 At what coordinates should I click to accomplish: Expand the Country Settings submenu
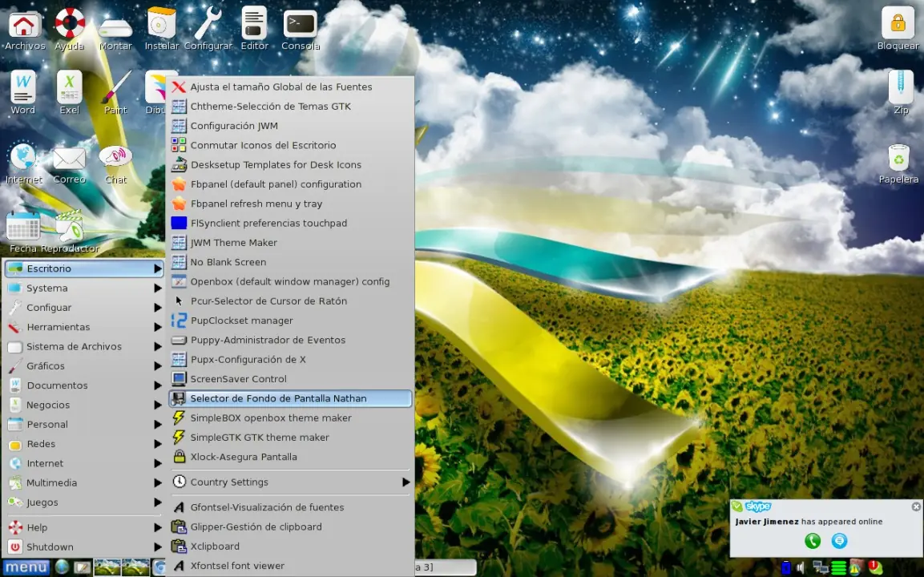point(291,482)
